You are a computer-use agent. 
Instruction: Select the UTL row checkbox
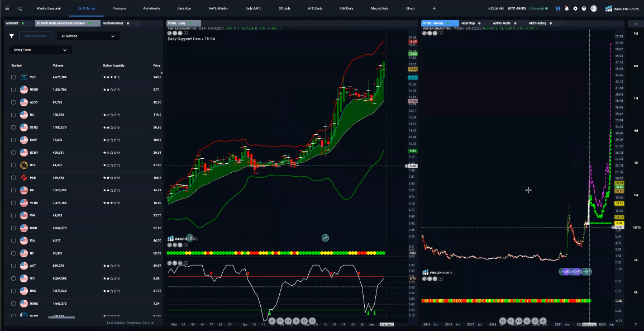coord(13,165)
